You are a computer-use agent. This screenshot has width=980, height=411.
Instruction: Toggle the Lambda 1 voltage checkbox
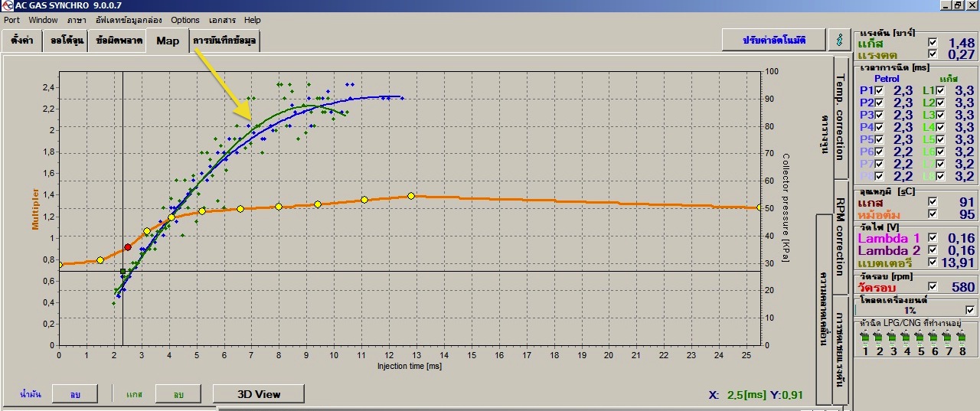coord(932,238)
